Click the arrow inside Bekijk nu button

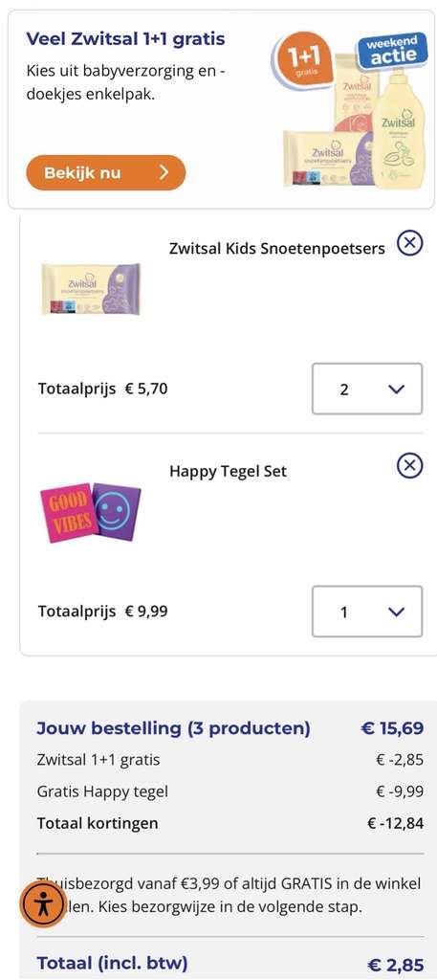(164, 172)
